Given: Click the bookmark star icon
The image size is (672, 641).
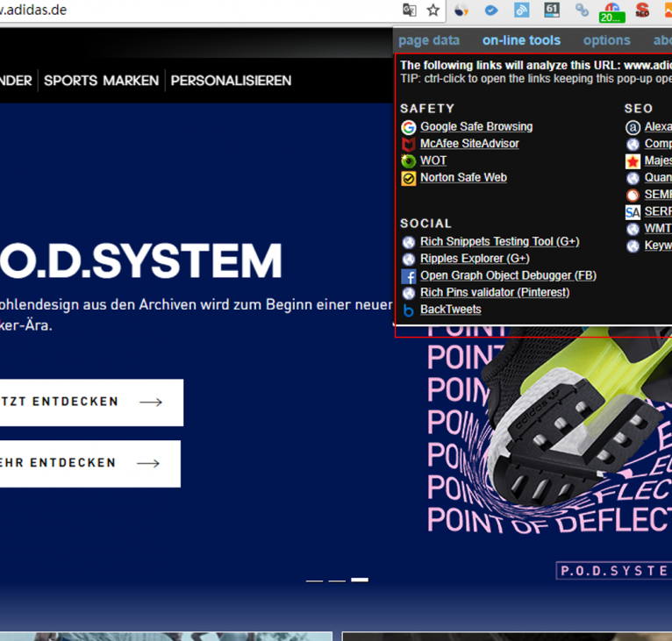Looking at the screenshot, I should (433, 11).
